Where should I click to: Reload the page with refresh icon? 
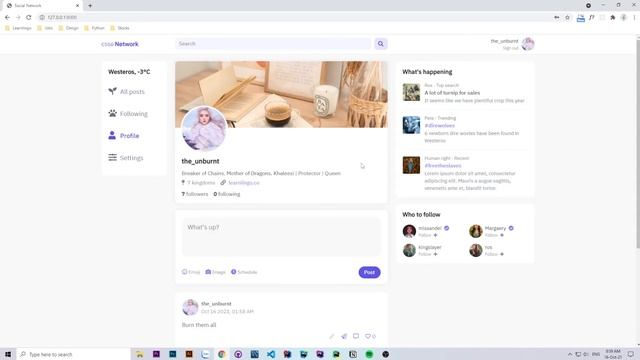29,17
